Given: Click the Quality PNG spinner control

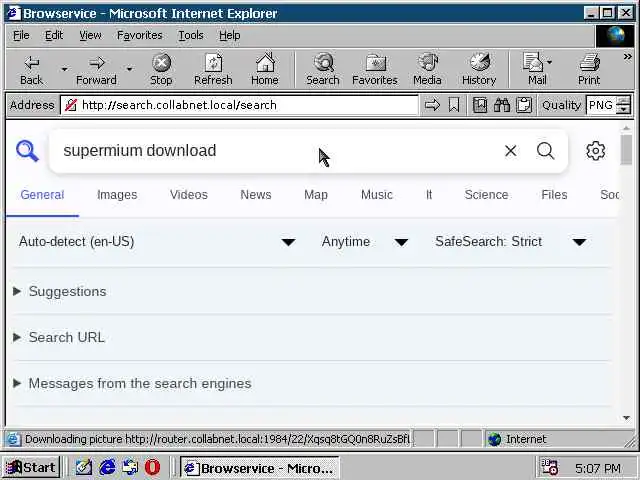Looking at the screenshot, I should 623,105.
